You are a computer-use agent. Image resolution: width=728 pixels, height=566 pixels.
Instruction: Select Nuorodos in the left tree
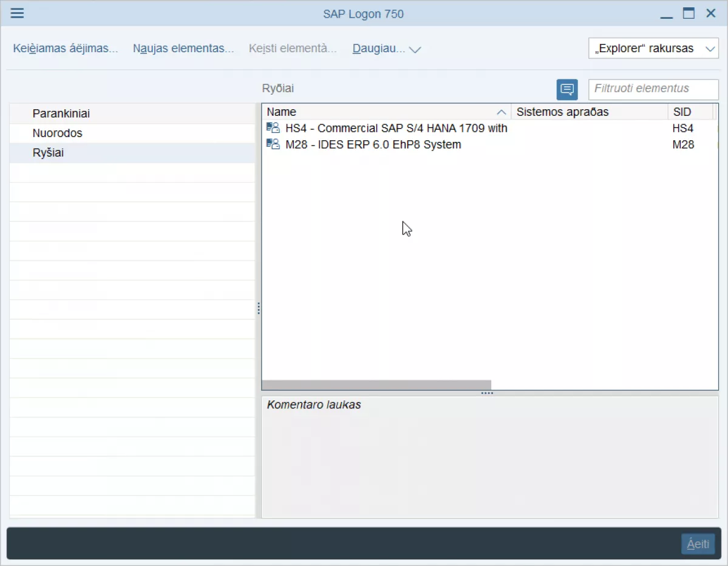pos(132,133)
